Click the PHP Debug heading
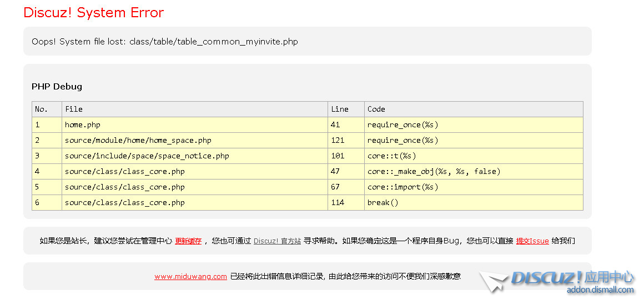 (x=57, y=87)
